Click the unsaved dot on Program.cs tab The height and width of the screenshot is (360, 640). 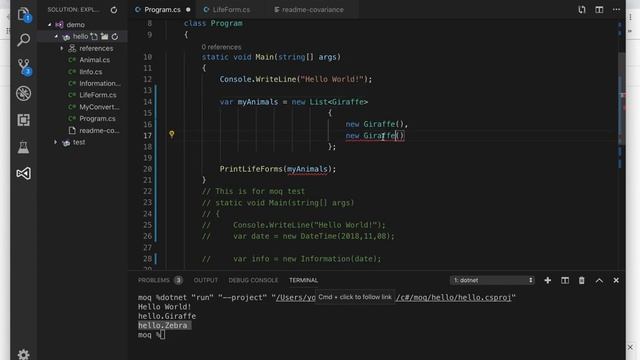point(188,9)
